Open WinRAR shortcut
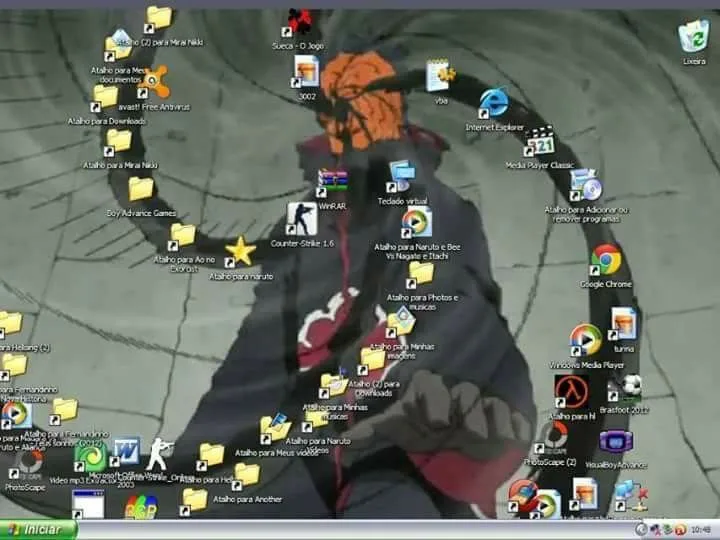Viewport: 720px width, 540px height. pyautogui.click(x=333, y=182)
